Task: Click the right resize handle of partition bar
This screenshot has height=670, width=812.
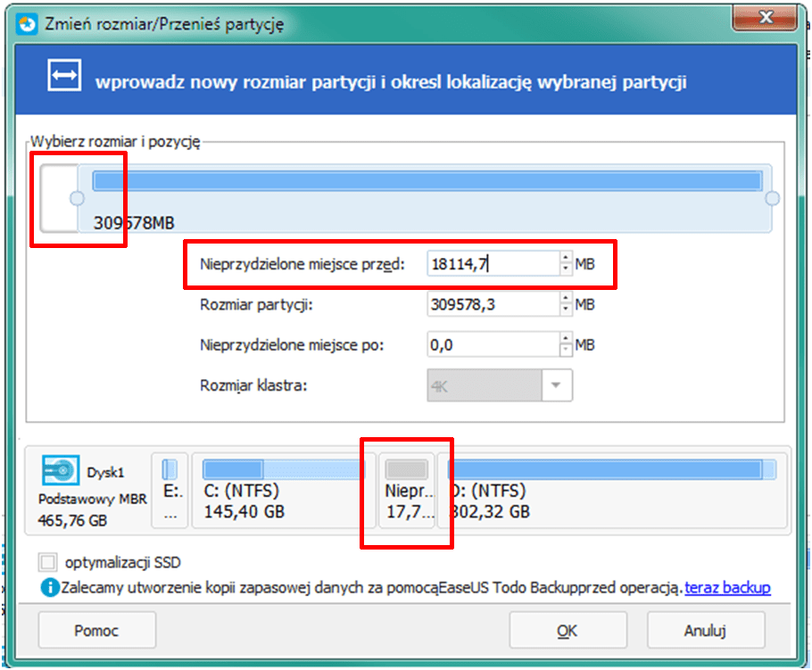Action: pos(773,198)
